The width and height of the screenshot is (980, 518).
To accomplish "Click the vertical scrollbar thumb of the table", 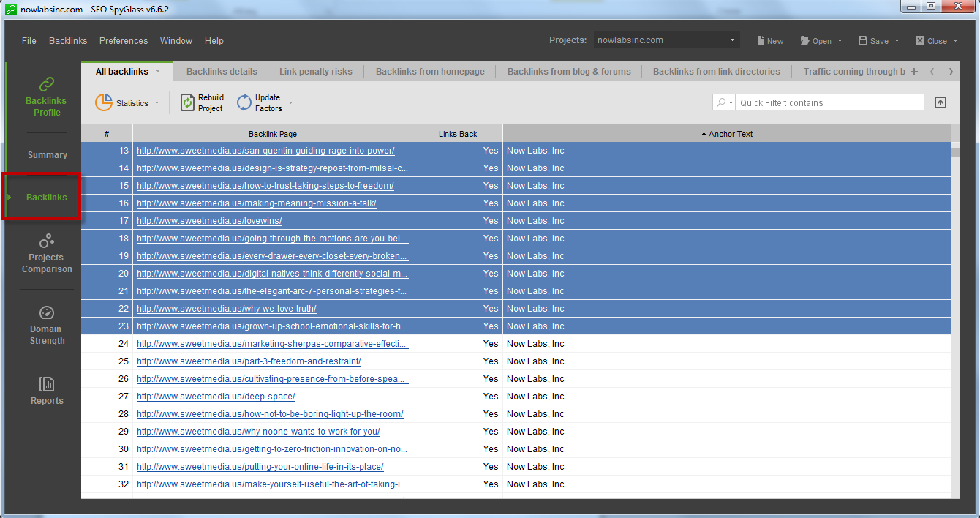I will coord(955,152).
